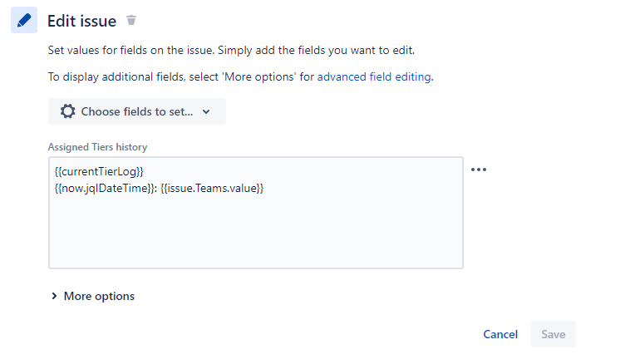Click the Assigned Tiers history field label
The width and height of the screenshot is (635, 364).
pos(97,147)
